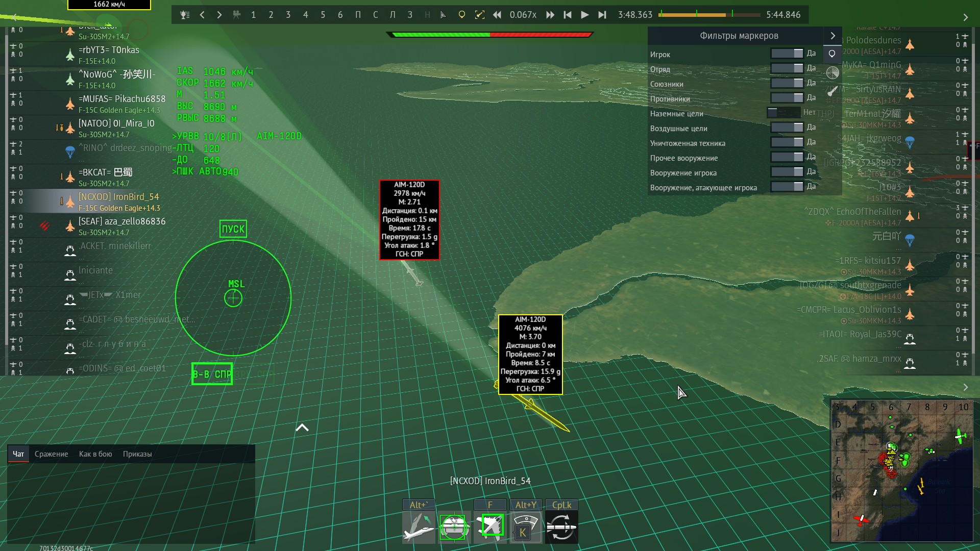The image size is (980, 551).
Task: Toggle the Союзники marker filter
Action: pos(787,83)
